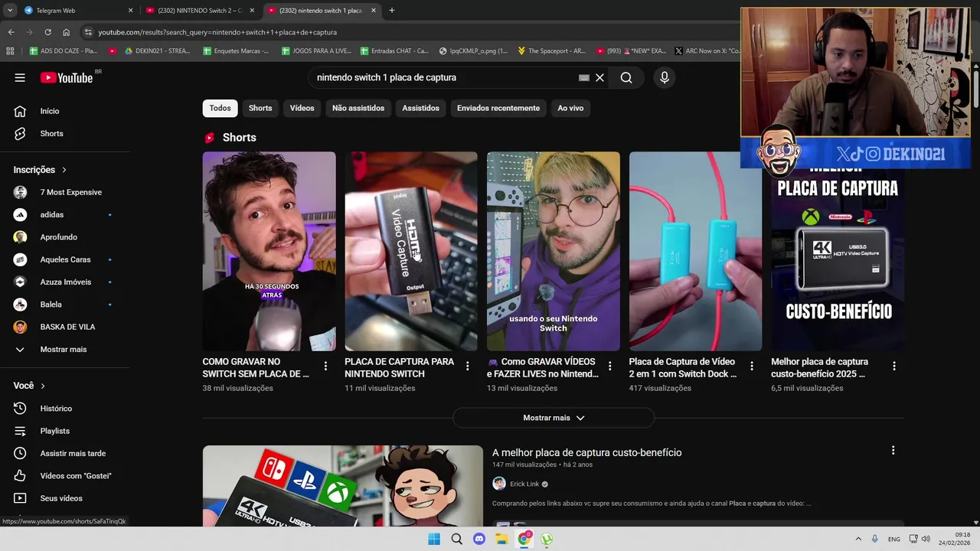Play the HDMI Video Capture short thumbnail
This screenshot has width=980, height=551.
click(411, 251)
